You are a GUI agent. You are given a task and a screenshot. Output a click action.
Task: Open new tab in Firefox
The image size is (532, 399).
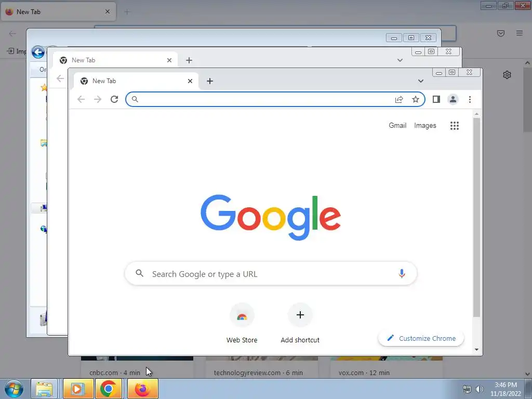[127, 12]
